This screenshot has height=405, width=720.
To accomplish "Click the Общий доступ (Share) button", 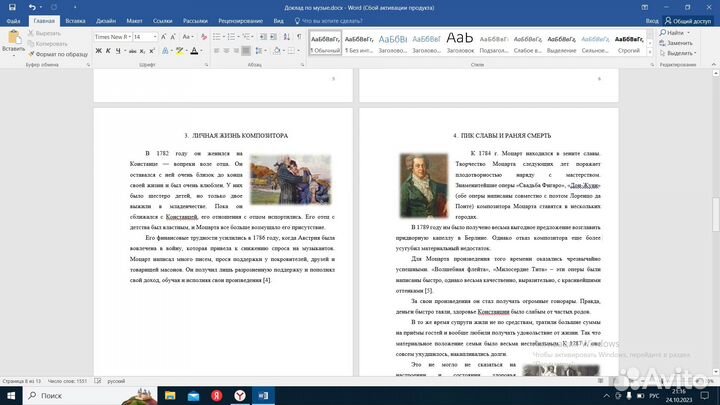I will 686,20.
